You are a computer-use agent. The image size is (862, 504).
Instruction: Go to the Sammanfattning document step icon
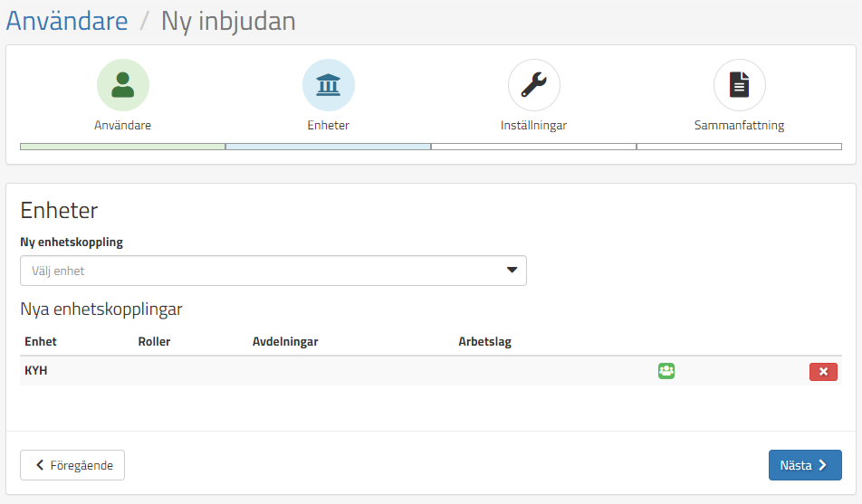(739, 85)
